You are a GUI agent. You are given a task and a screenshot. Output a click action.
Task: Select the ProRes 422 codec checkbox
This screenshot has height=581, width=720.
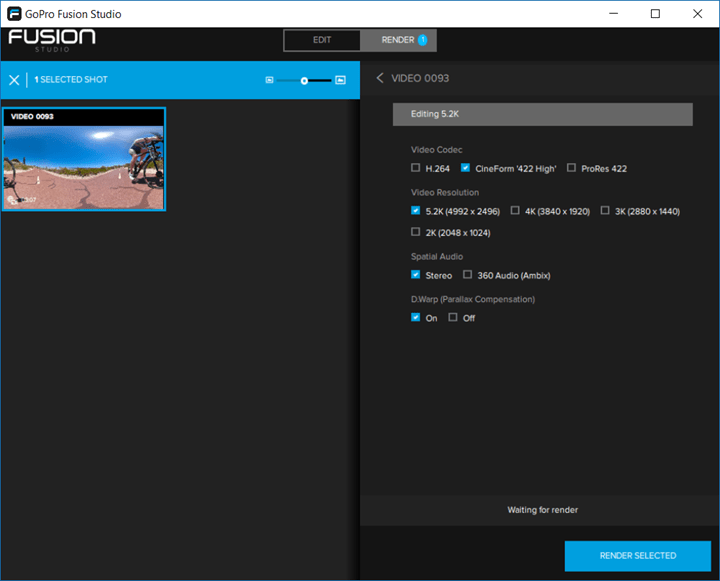[x=571, y=168]
